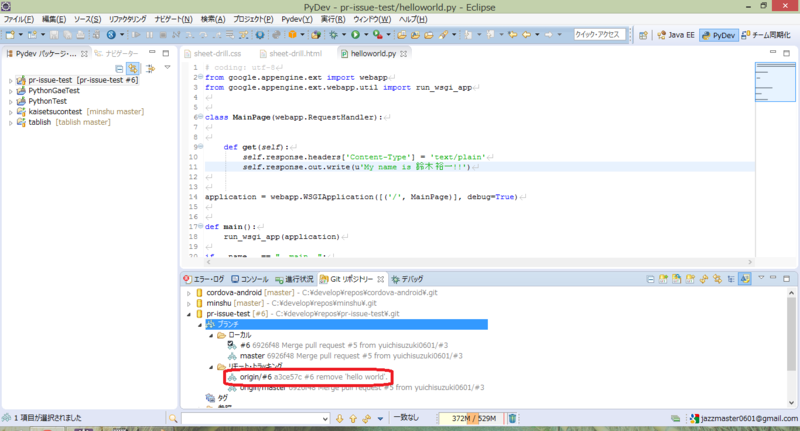The height and width of the screenshot is (431, 800).
Task: Expand the kaisetsucontest project node
Action: 10,112
